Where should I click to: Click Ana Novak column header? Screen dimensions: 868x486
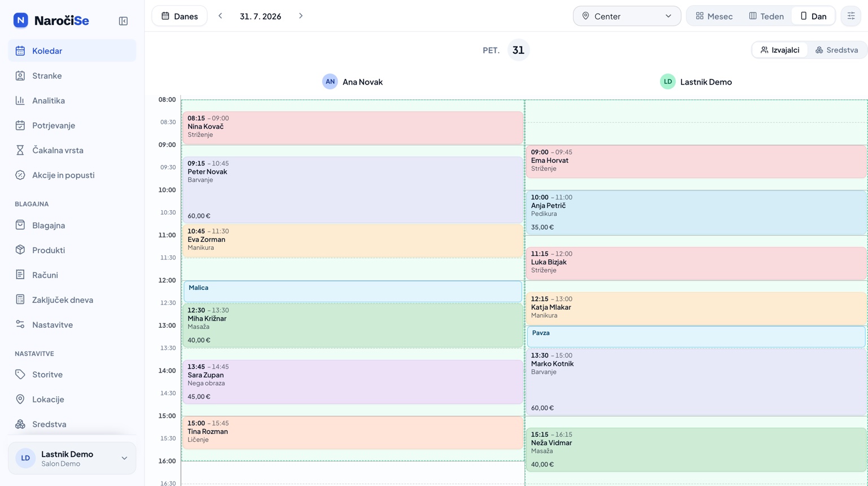click(x=353, y=82)
